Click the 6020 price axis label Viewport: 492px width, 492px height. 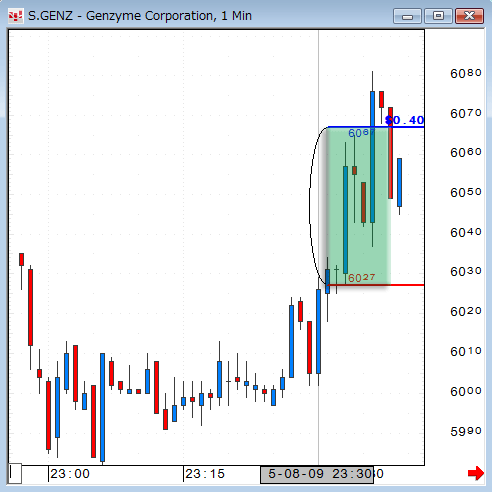(466, 312)
